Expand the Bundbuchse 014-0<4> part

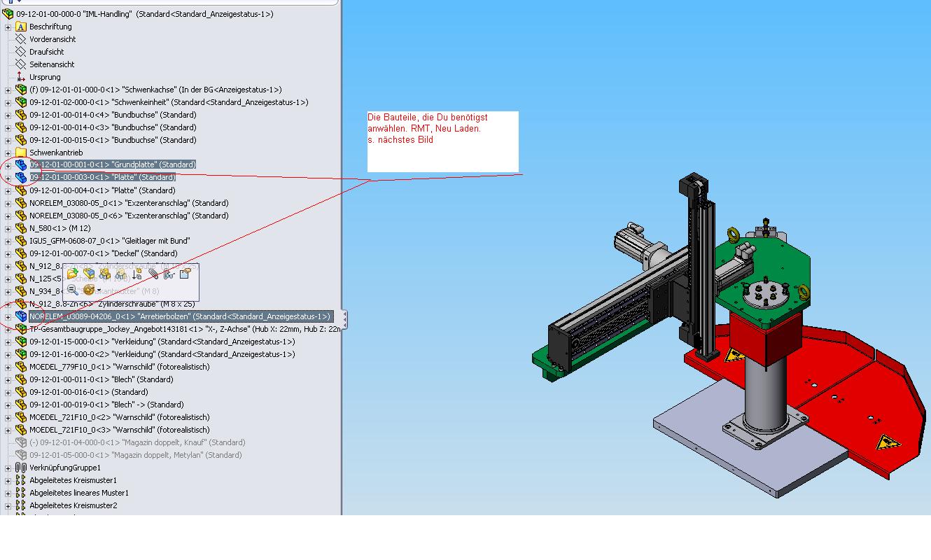(8, 115)
